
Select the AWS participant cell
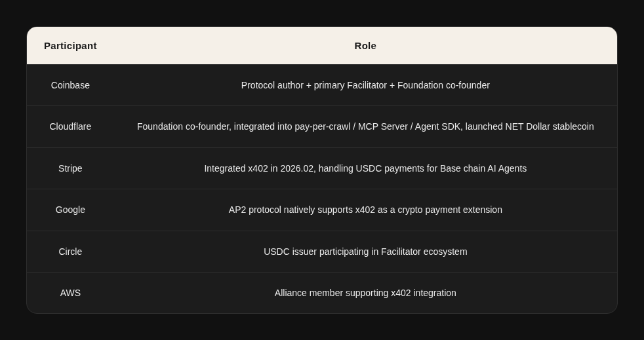(70, 293)
